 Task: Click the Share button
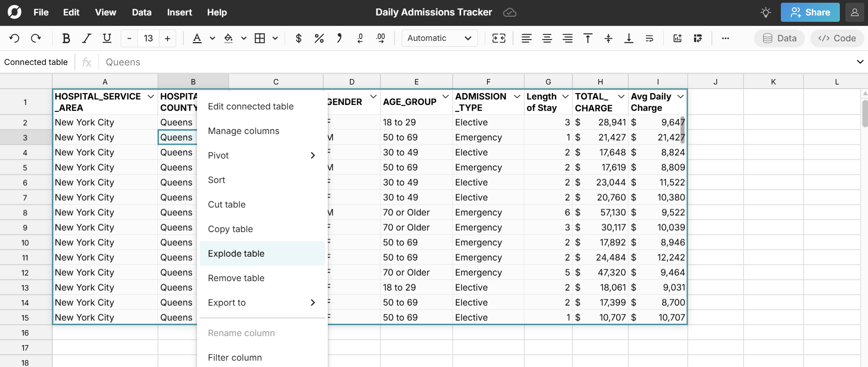tap(810, 12)
